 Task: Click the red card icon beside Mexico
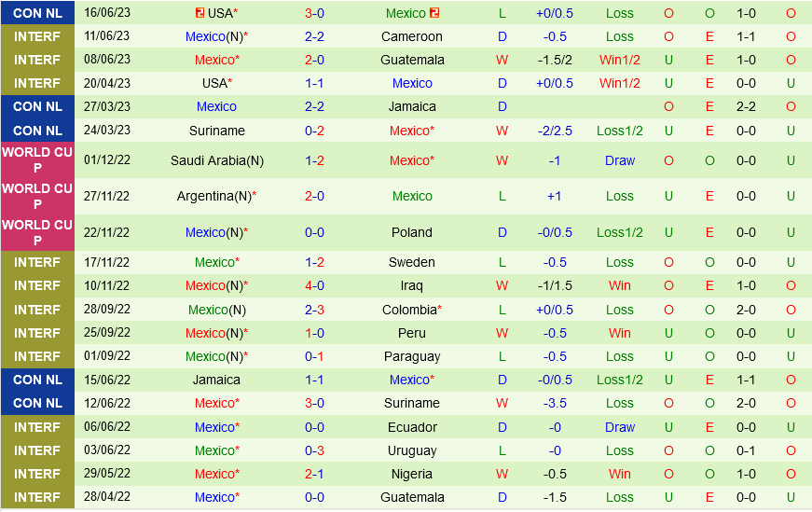(x=434, y=13)
